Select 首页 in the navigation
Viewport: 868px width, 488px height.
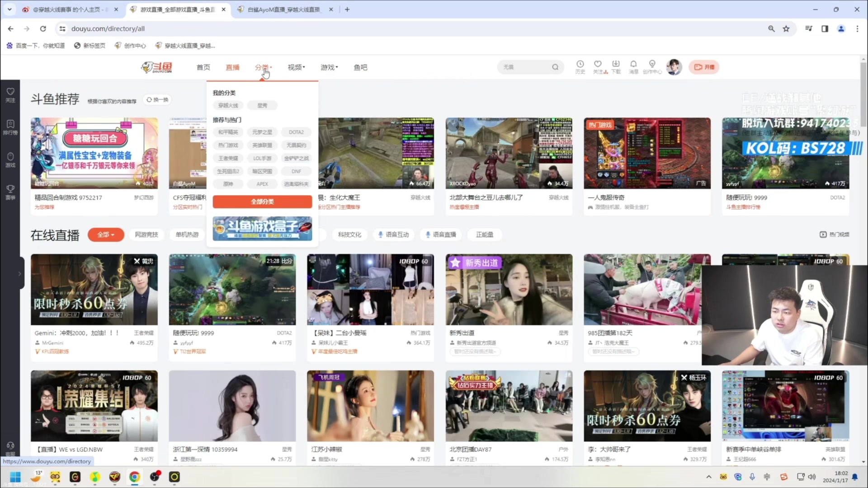(203, 67)
